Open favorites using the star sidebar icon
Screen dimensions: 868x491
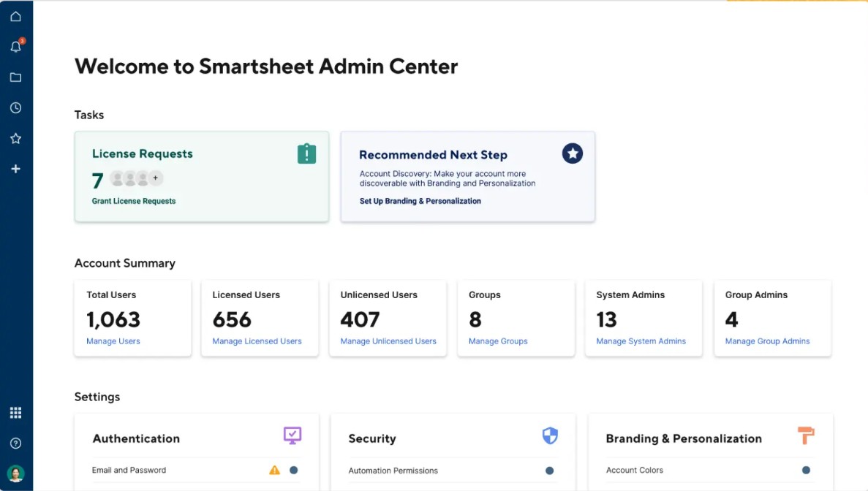pyautogui.click(x=15, y=138)
